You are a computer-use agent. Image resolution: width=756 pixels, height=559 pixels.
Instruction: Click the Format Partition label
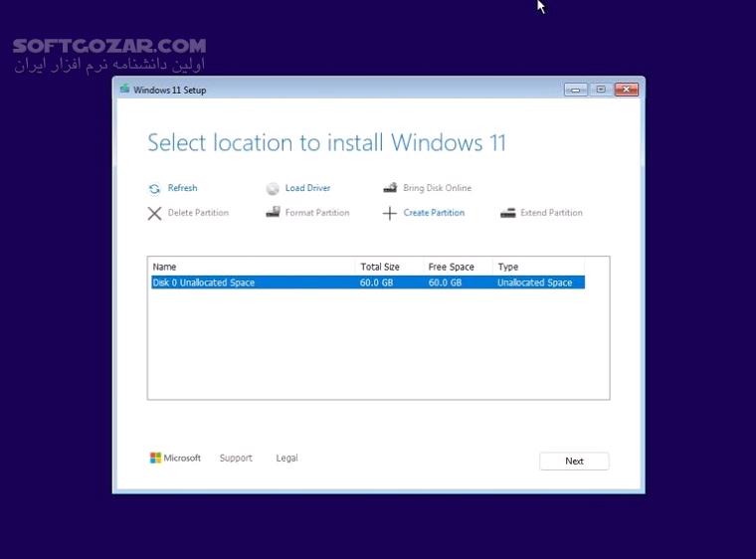tap(317, 212)
